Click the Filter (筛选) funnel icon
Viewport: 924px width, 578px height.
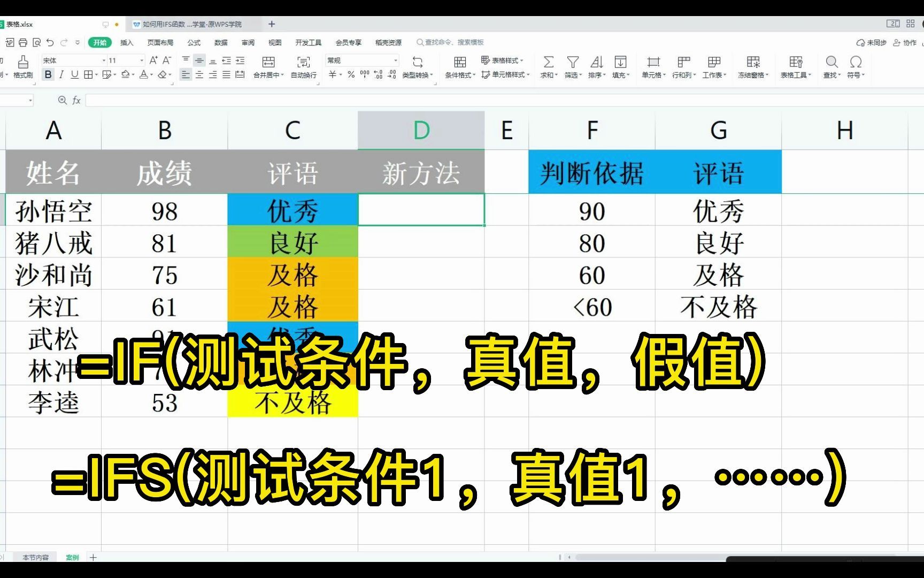tap(573, 62)
